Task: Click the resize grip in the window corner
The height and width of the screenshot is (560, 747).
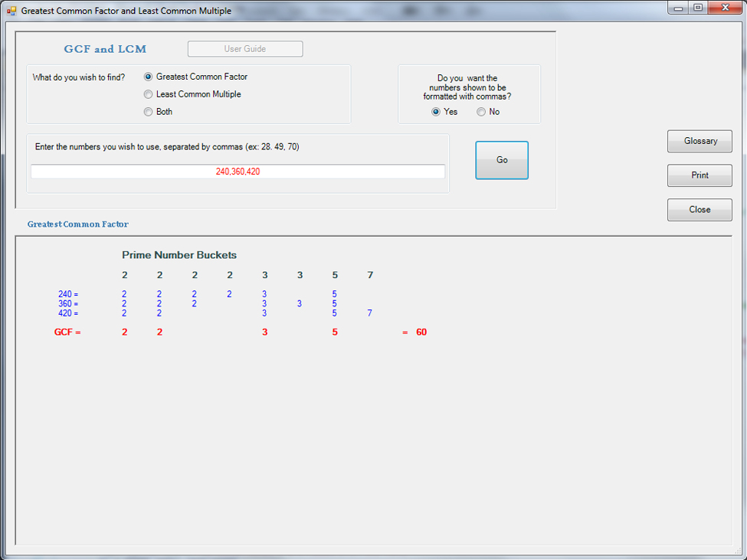Action: pyautogui.click(x=738, y=551)
